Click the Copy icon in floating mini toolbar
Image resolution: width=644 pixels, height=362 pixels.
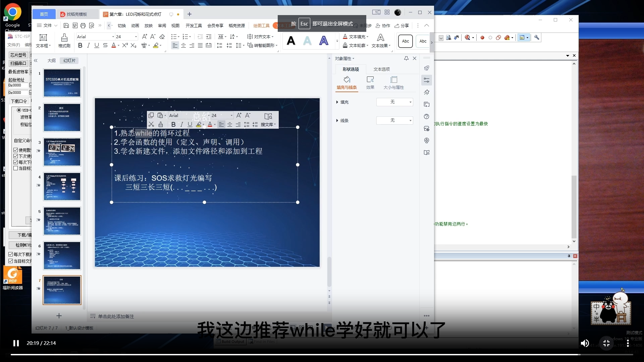tap(151, 115)
